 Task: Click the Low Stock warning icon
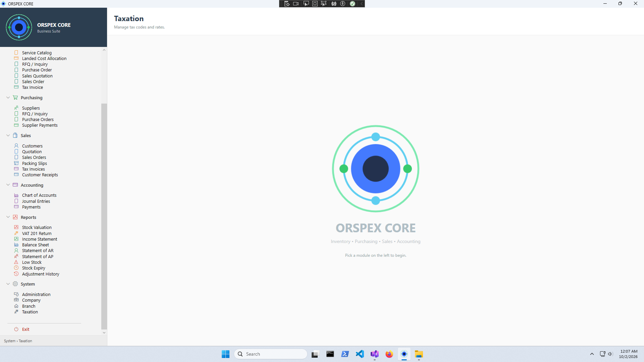(x=16, y=262)
